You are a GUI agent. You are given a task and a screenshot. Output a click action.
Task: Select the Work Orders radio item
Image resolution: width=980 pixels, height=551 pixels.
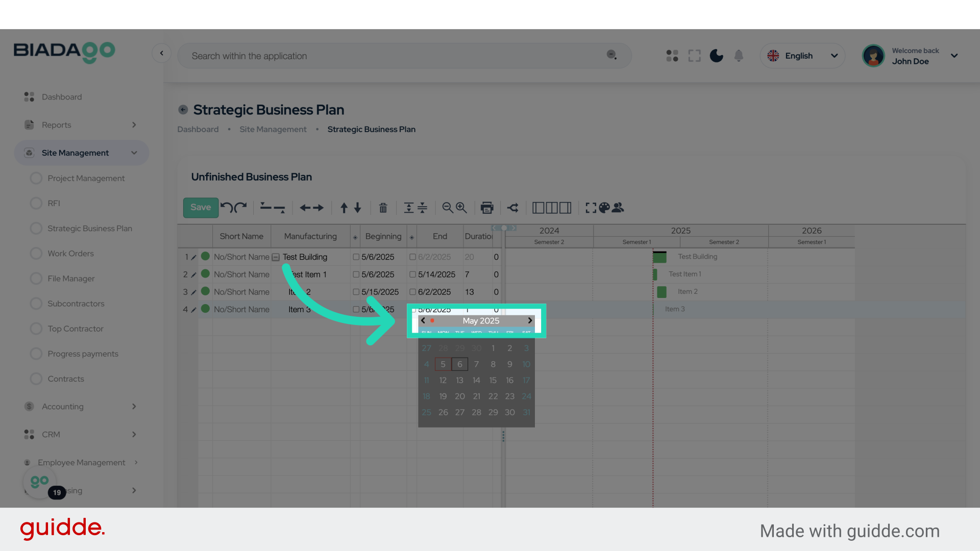pyautogui.click(x=36, y=254)
